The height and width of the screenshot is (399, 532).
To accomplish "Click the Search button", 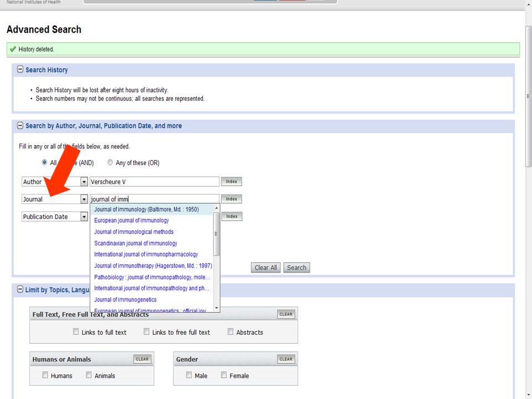I will click(296, 267).
